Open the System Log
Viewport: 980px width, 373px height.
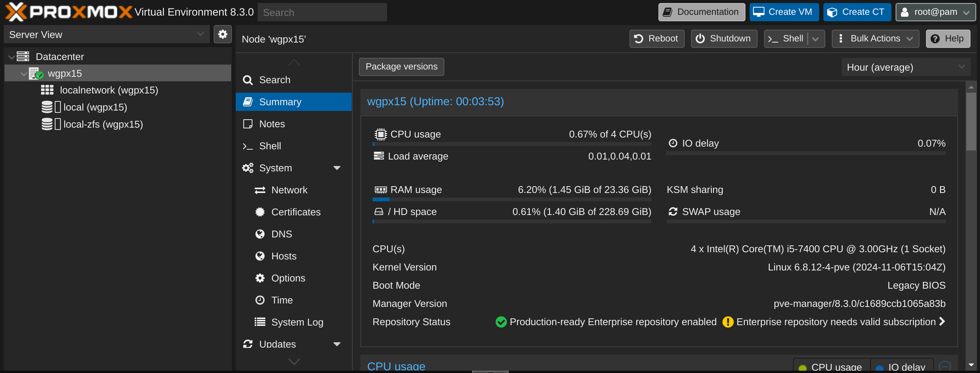293,322
